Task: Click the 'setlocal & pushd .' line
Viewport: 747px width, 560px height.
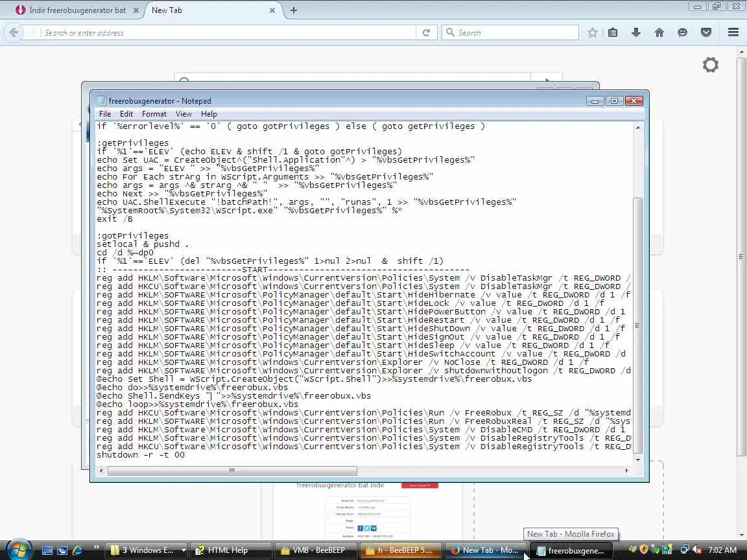Action: click(143, 244)
